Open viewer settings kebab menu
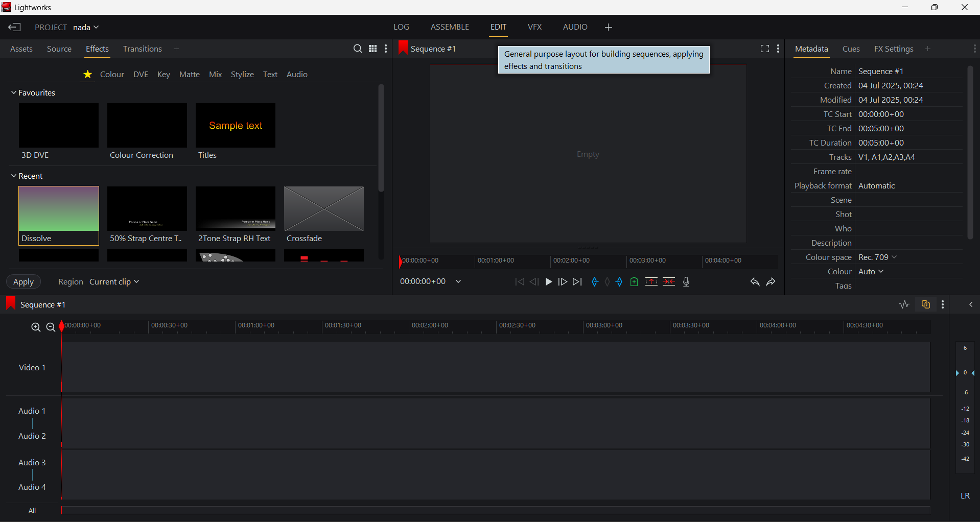Screen dimensions: 980x522 pyautogui.click(x=779, y=49)
